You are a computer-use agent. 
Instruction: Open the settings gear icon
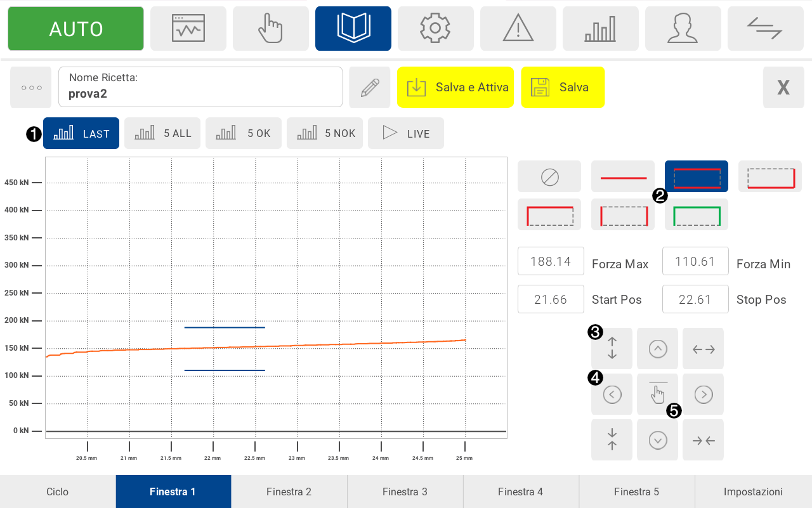[435, 29]
